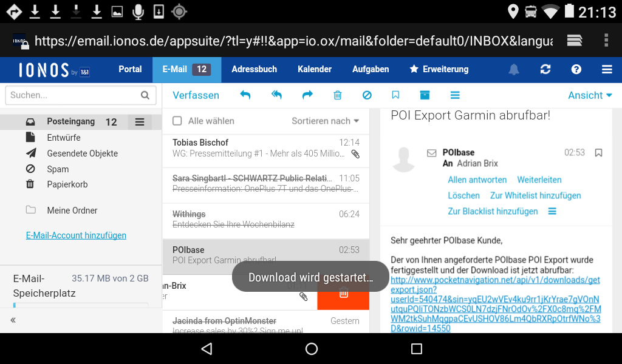Click the reply arrow icon in toolbar
Viewport: 622px width, 364px height.
[x=245, y=95]
